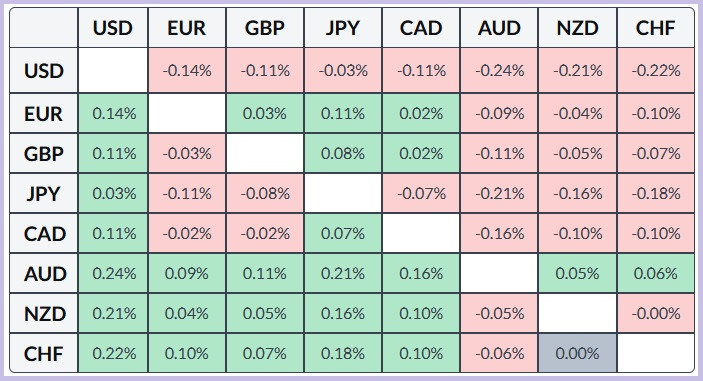Click the AUD row CHF cell 0.06%
The image size is (703, 381).
(655, 273)
